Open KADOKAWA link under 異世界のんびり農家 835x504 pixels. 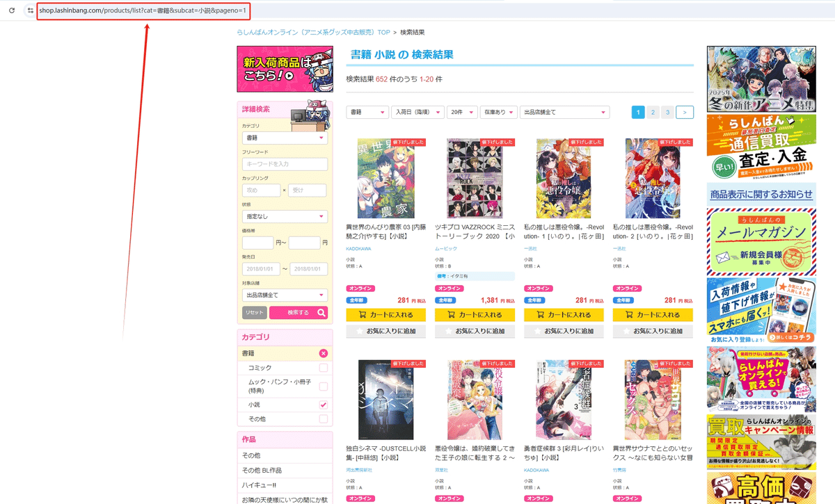[x=360, y=248]
